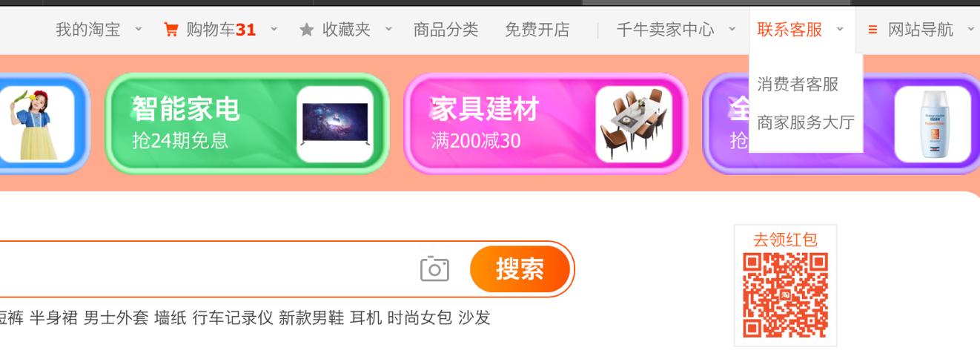Click the camera image search icon
The width and height of the screenshot is (980, 362).
[434, 269]
